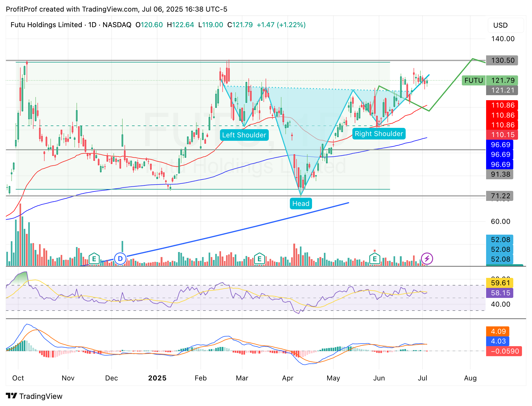Click the May label on time axis
Screen dimensions: 532x406
[333, 378]
